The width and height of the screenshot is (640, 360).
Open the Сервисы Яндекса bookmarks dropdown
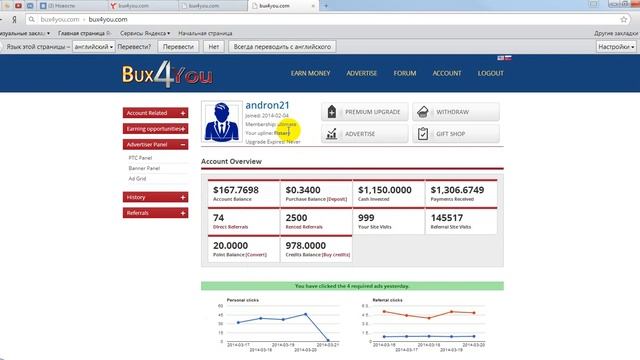(x=145, y=33)
